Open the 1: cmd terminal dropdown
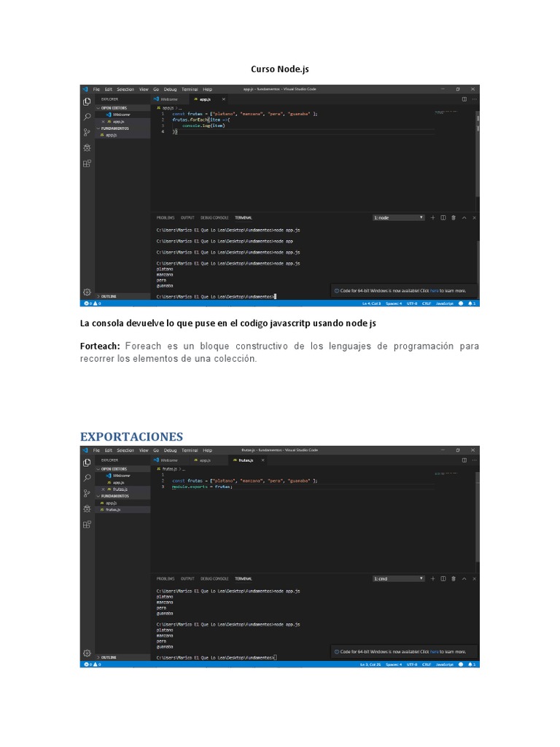560x747 pixels. click(x=398, y=578)
